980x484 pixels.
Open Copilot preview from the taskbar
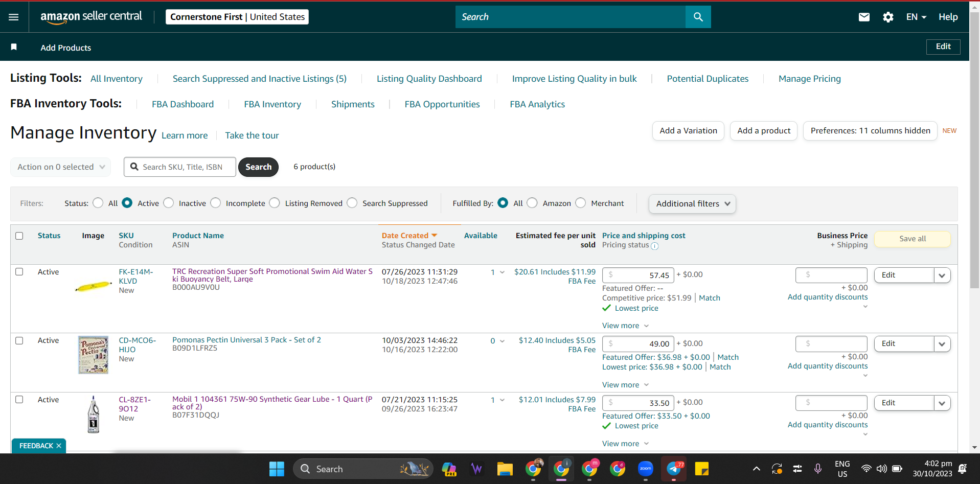tap(449, 469)
